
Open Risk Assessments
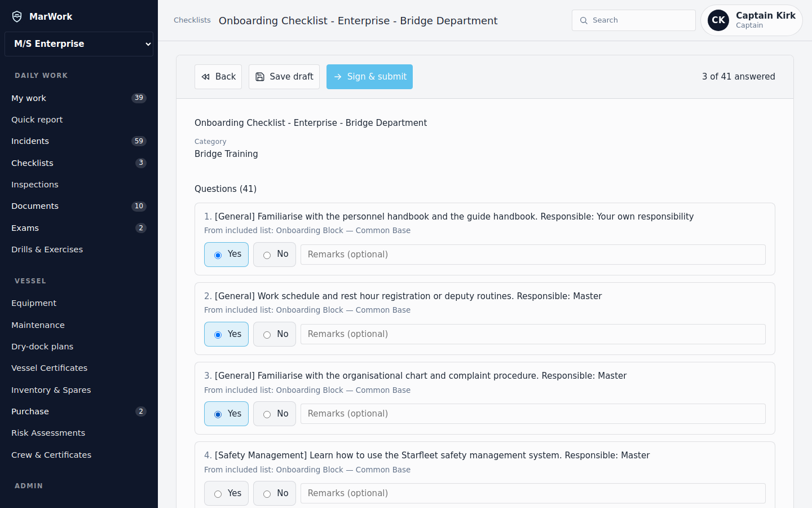pos(79,433)
